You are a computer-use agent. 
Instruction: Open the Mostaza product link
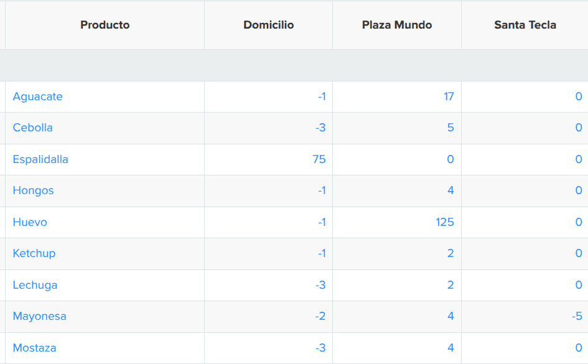coord(34,348)
